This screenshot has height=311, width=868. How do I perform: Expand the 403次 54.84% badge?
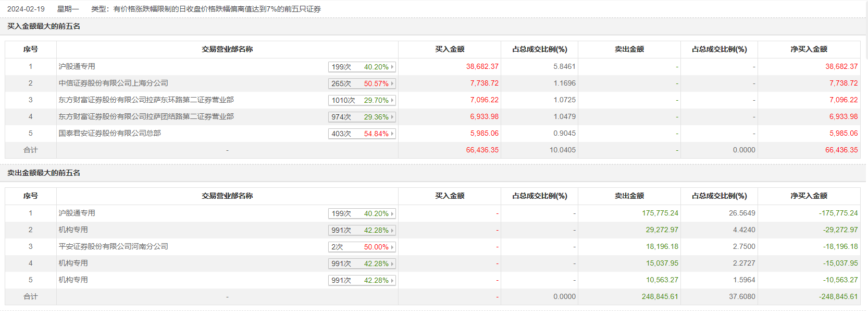pos(392,134)
